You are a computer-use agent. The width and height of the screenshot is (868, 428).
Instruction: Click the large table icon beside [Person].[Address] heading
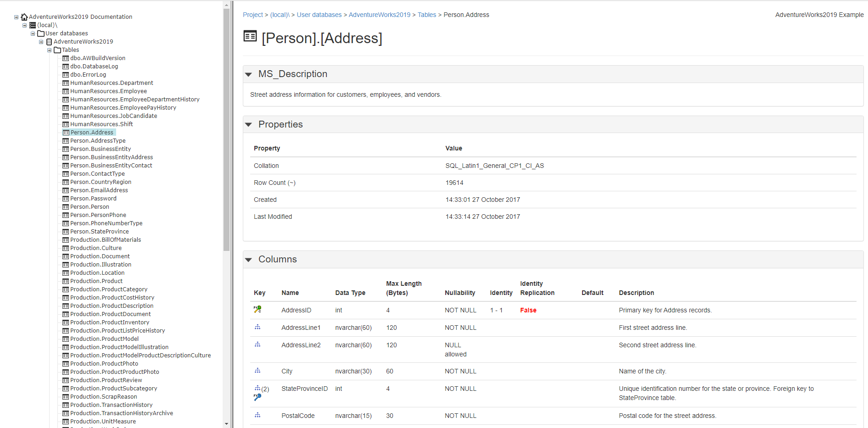[250, 36]
